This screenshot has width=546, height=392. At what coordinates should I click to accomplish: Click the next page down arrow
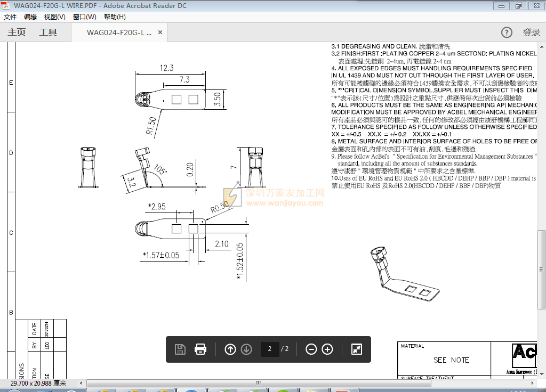click(246, 349)
